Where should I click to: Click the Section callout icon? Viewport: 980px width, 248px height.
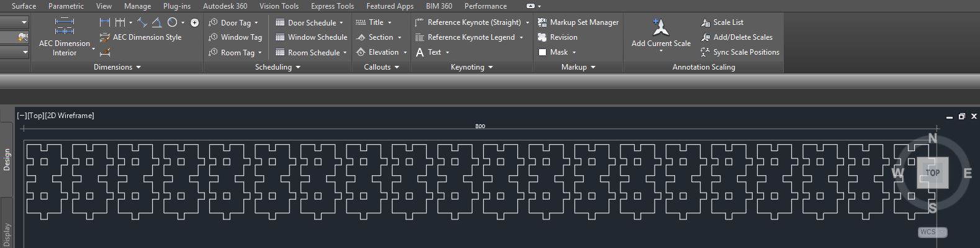(361, 37)
